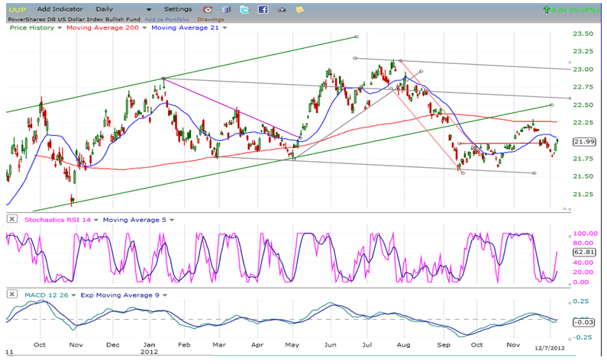Click the chart compare icon beside alarm
607x364 pixels.
click(x=225, y=9)
